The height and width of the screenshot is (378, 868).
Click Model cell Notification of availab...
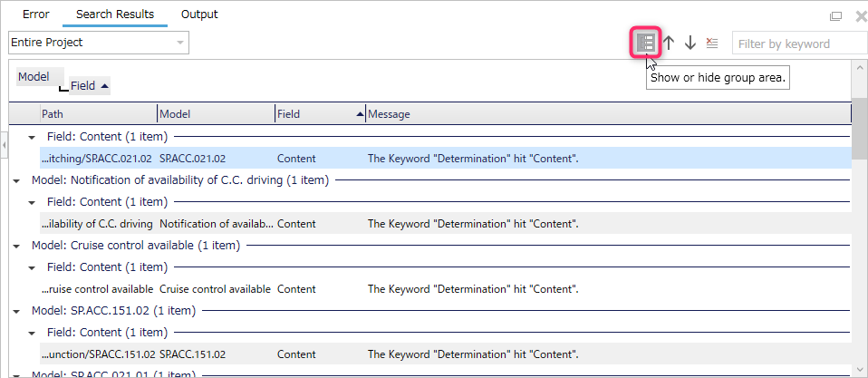pyautogui.click(x=217, y=224)
